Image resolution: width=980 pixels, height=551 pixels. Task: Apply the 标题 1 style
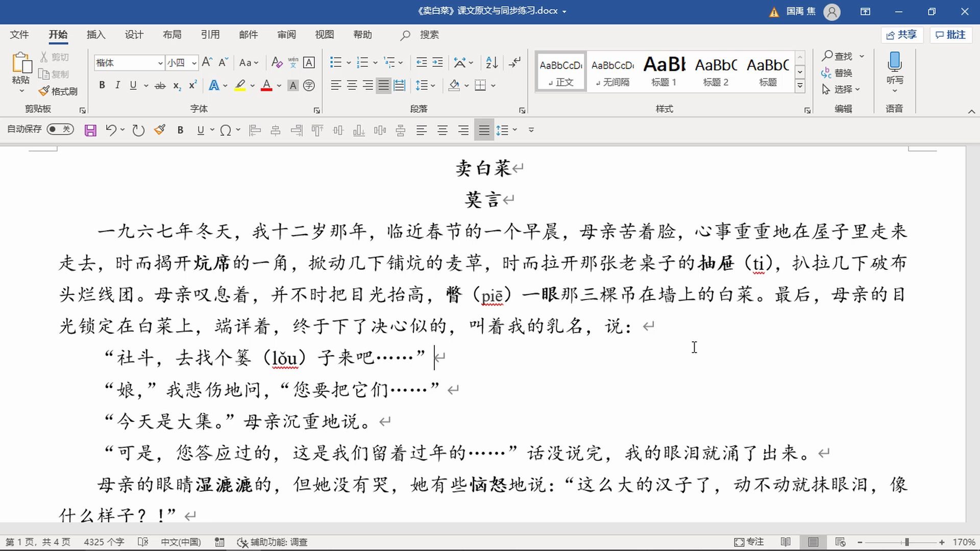(664, 71)
